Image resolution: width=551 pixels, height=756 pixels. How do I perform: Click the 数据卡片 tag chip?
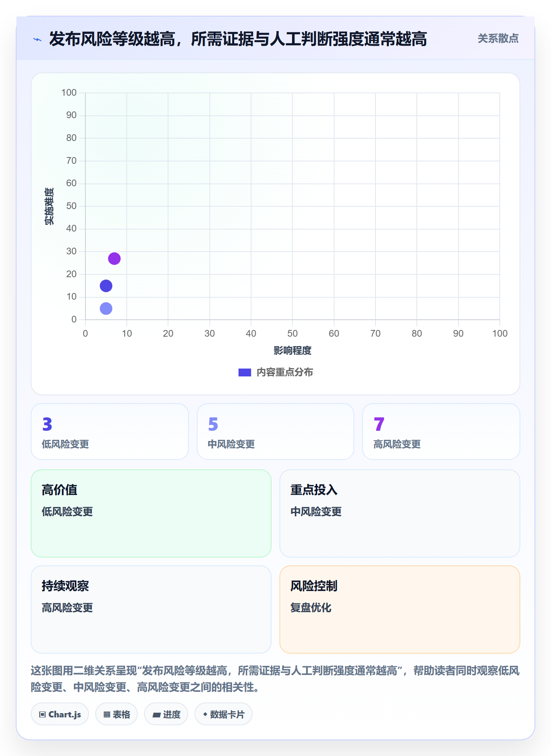pos(224,714)
